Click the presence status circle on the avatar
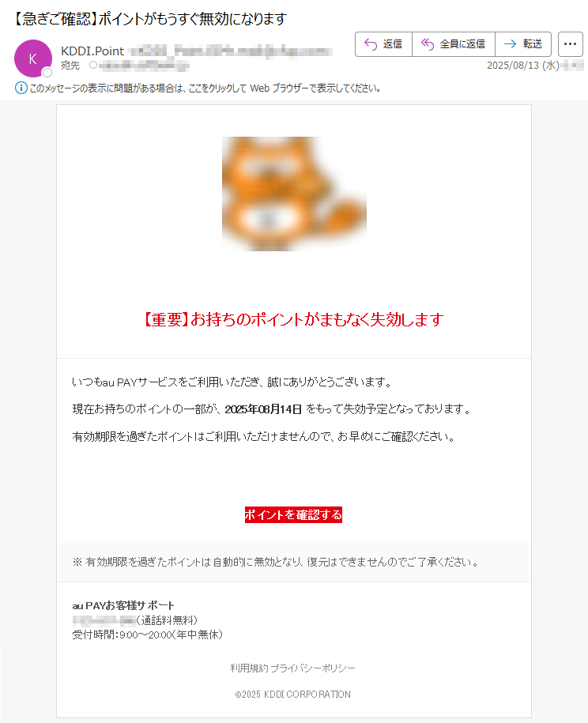Screen dimensions: 588x723 [x=47, y=73]
